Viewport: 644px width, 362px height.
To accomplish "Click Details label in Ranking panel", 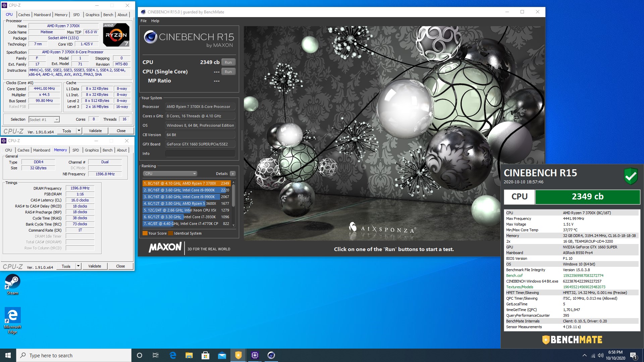I will click(222, 174).
